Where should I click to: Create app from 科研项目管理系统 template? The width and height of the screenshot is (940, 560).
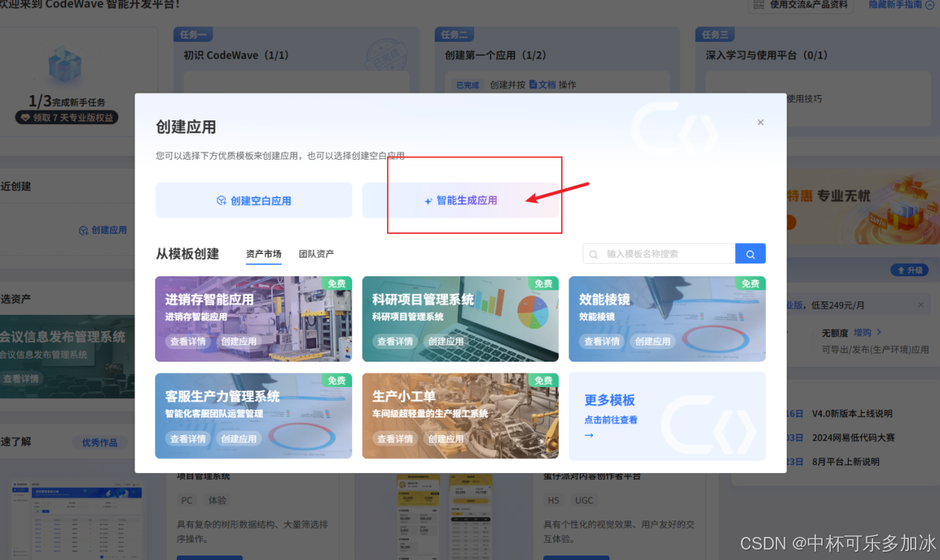pos(446,342)
